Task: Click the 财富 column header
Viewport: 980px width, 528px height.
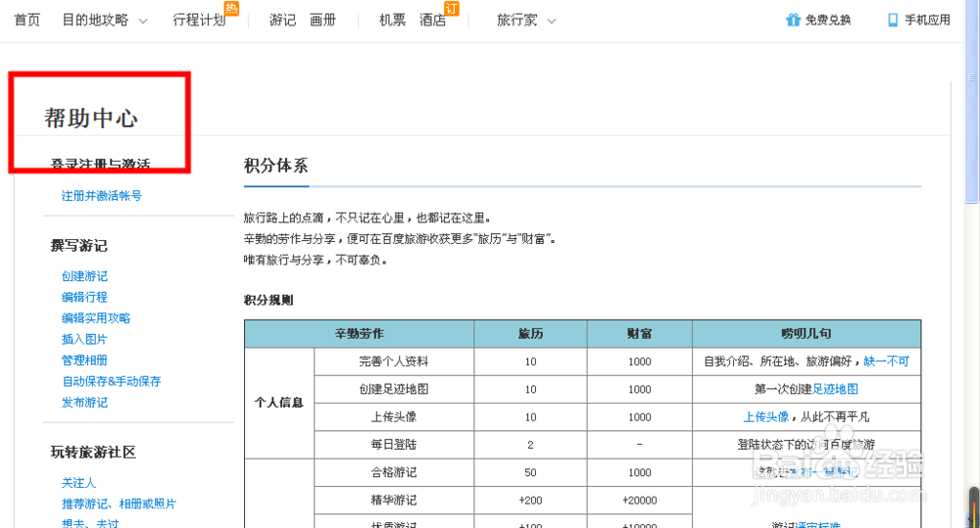Action: 639,334
